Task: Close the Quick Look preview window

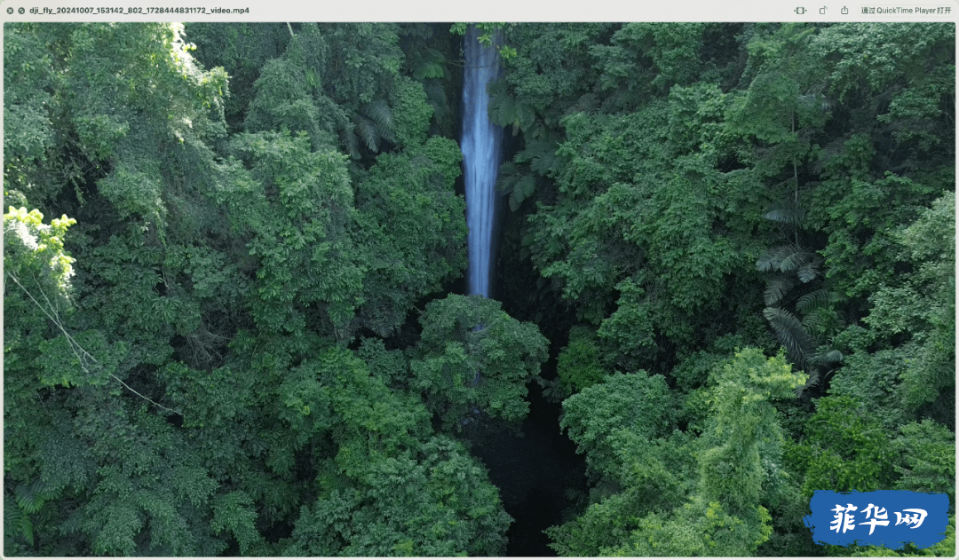Action: [10, 11]
